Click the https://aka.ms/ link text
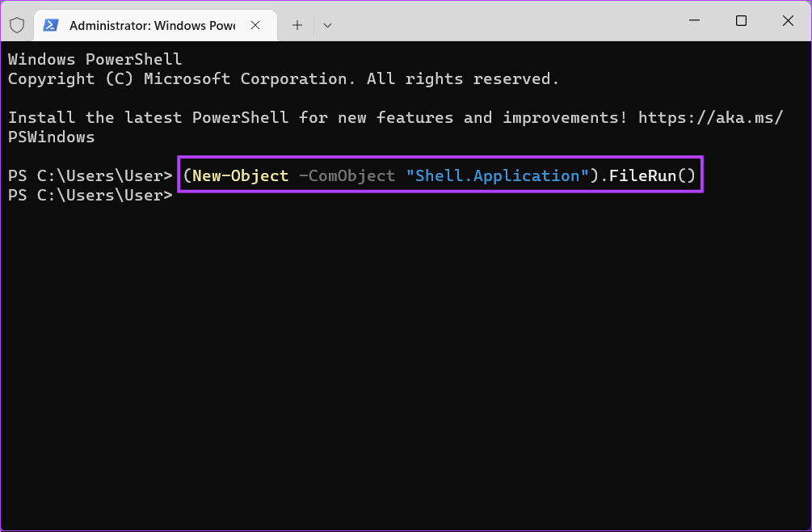Viewport: 812px width, 532px height. click(x=710, y=117)
